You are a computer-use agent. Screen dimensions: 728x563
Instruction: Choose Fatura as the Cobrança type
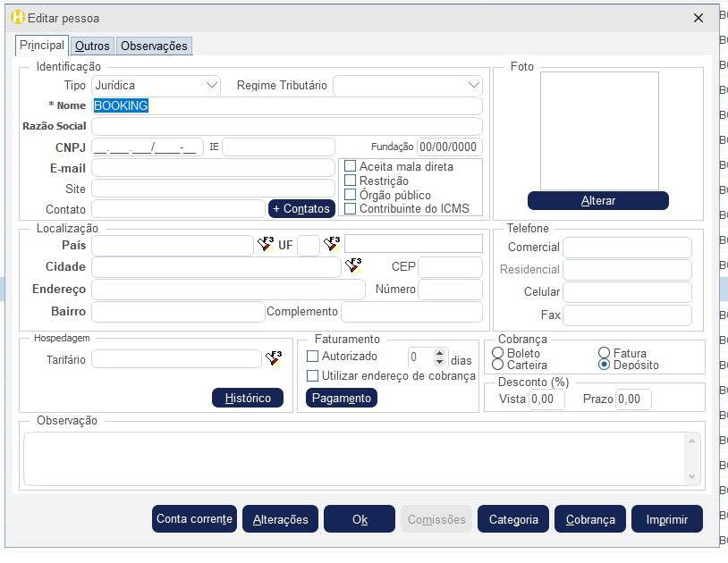pyautogui.click(x=605, y=354)
